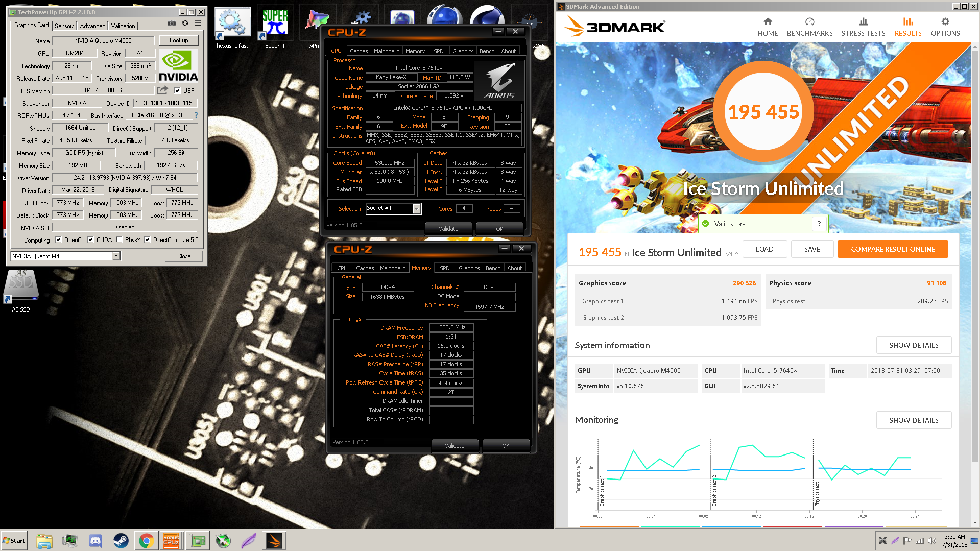
Task: Click the Lookup button in GPU-Z
Action: pyautogui.click(x=179, y=40)
